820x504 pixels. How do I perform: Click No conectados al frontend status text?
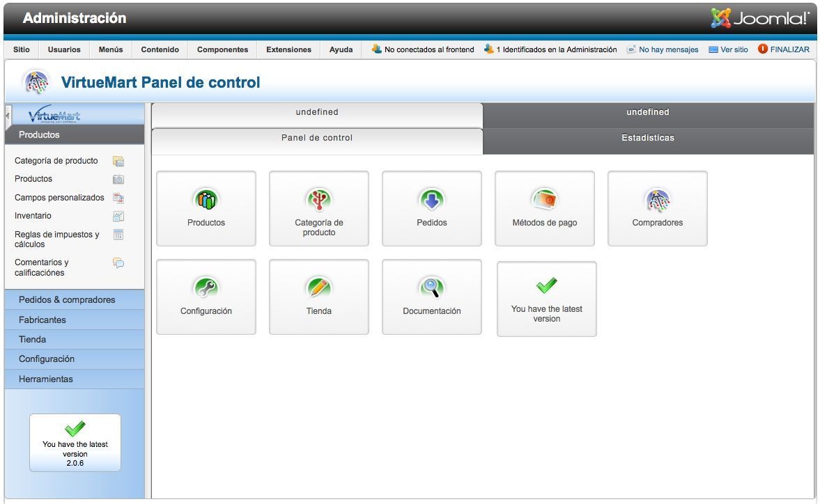point(429,49)
